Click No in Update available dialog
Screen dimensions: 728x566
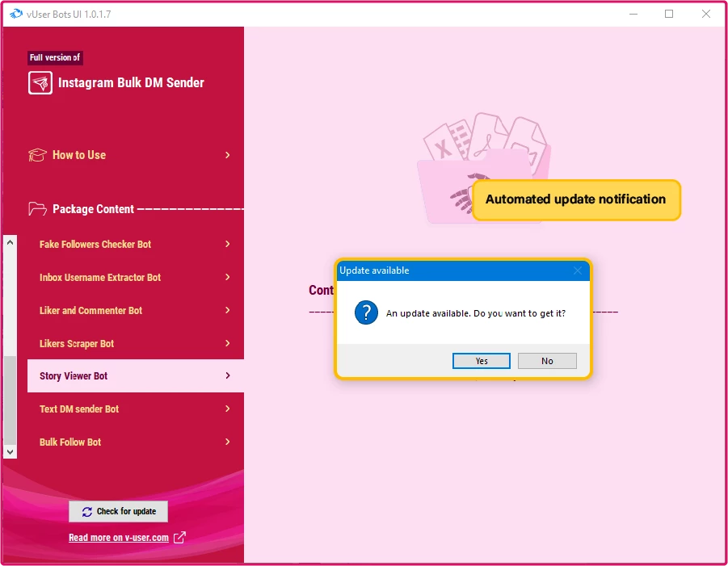tap(547, 361)
